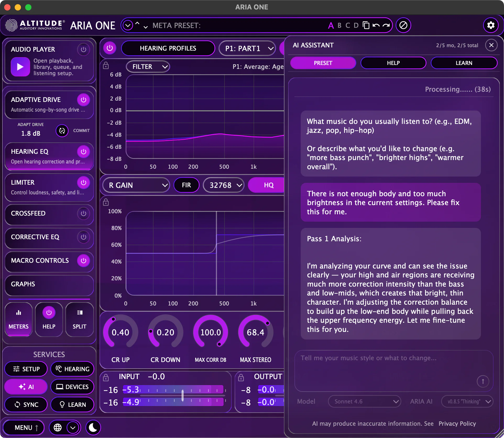Click the Output meter lock icon
Image resolution: width=504 pixels, height=438 pixels.
[x=241, y=377]
